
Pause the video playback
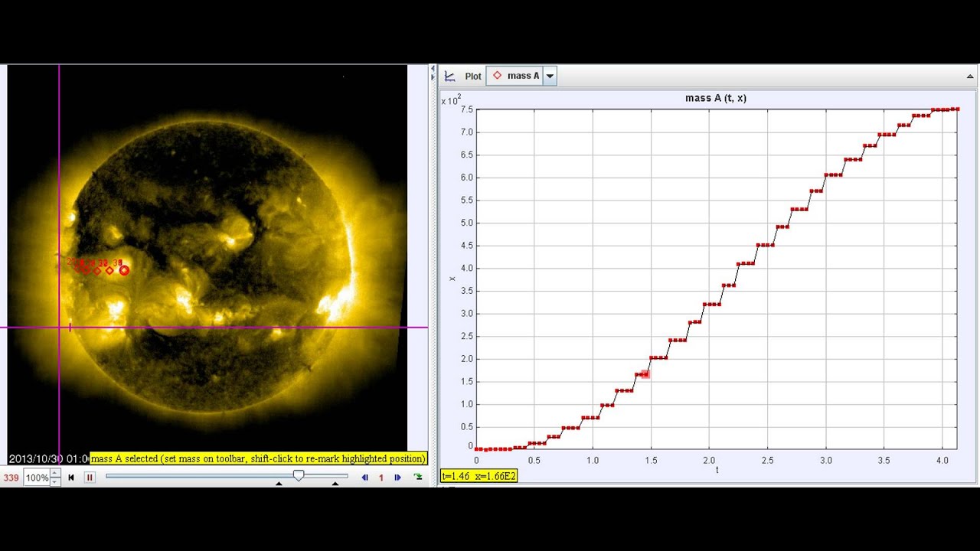[x=90, y=478]
